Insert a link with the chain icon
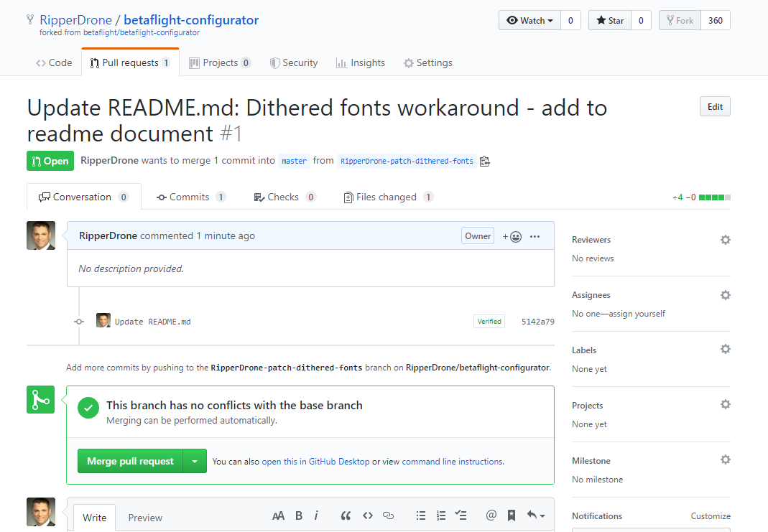The image size is (768, 532). [x=389, y=515]
